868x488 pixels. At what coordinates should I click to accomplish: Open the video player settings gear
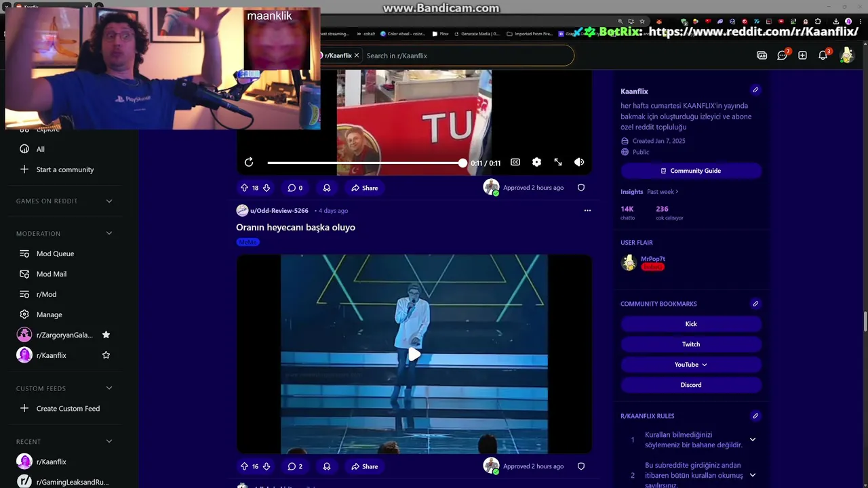point(536,162)
